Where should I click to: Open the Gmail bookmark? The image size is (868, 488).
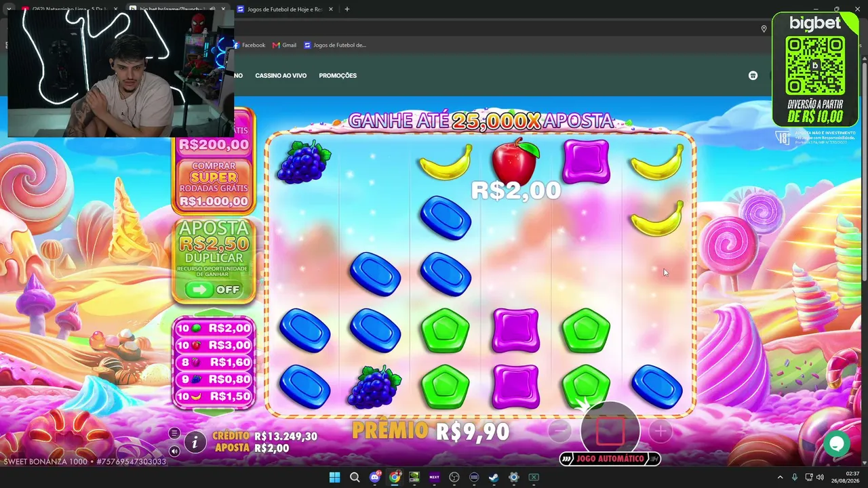pos(285,45)
